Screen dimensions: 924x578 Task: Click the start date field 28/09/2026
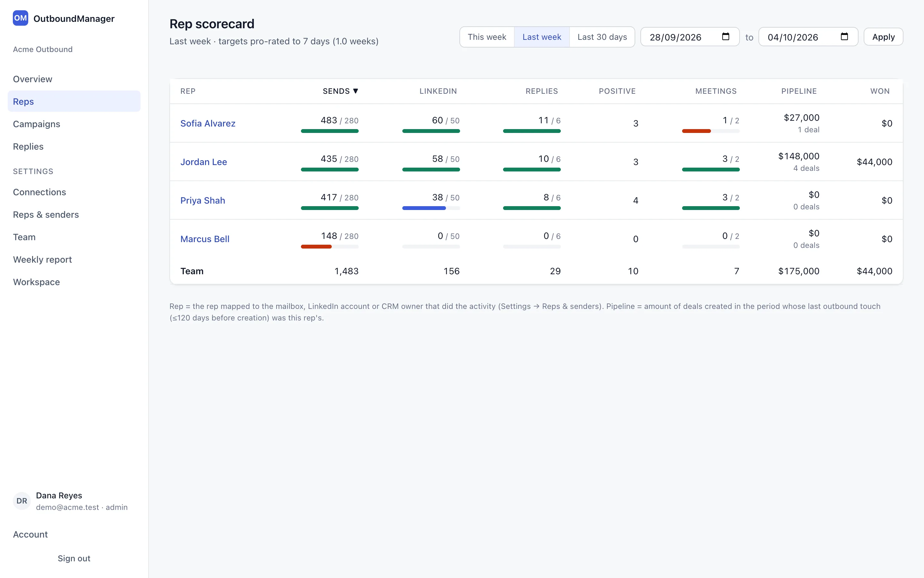[689, 37]
